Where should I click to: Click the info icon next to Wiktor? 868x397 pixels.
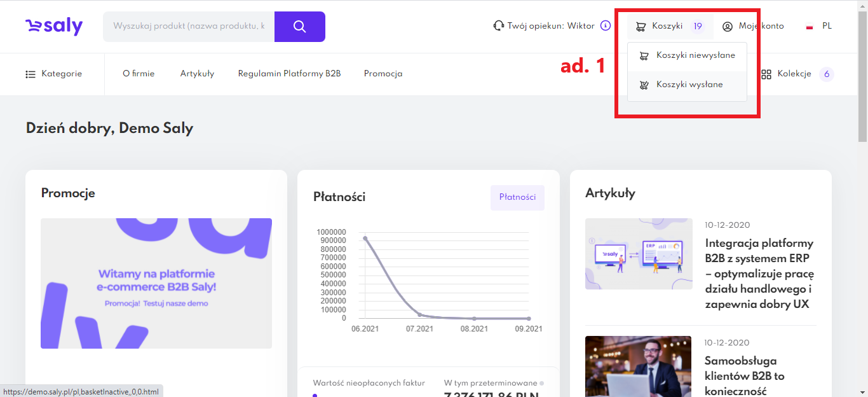(x=606, y=26)
